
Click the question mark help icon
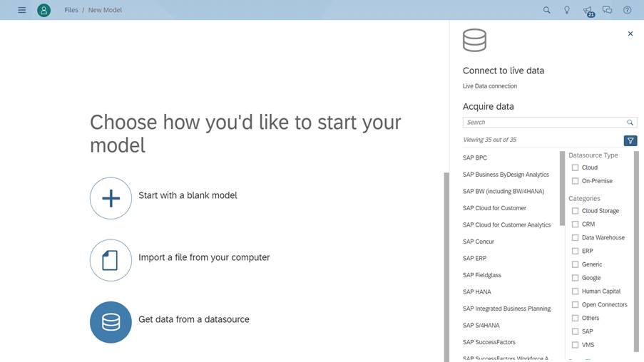click(628, 10)
